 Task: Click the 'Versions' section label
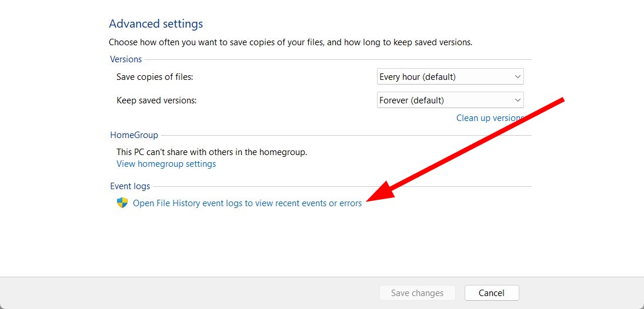coord(126,59)
